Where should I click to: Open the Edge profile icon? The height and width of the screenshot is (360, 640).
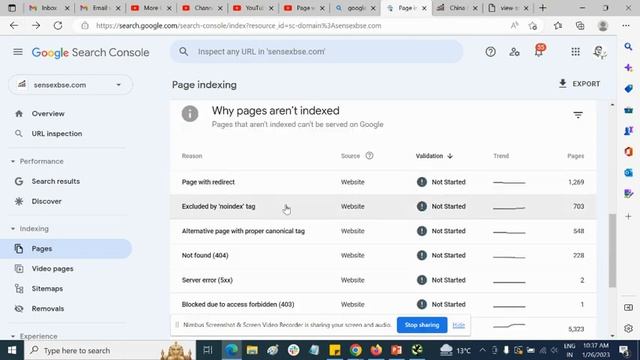point(602,25)
